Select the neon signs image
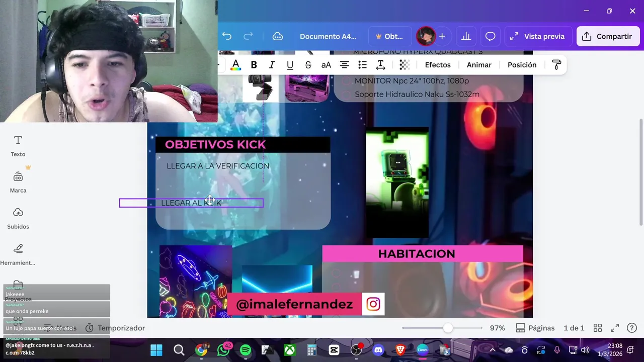This screenshot has height=362, width=644. 196,282
